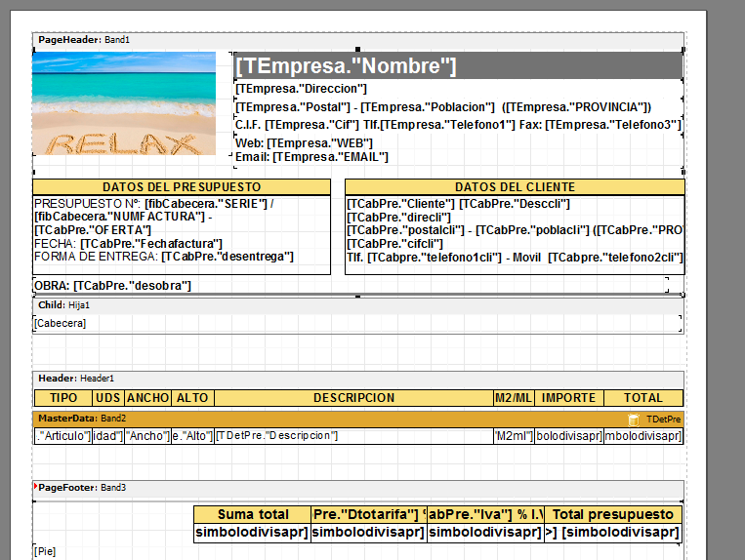This screenshot has width=745, height=560.
Task: Click the PageHeader: Band1 band title
Action: pos(84,40)
